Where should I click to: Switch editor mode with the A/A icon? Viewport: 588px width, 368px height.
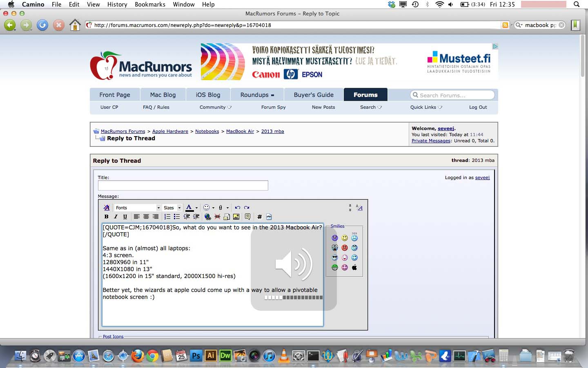coord(359,208)
